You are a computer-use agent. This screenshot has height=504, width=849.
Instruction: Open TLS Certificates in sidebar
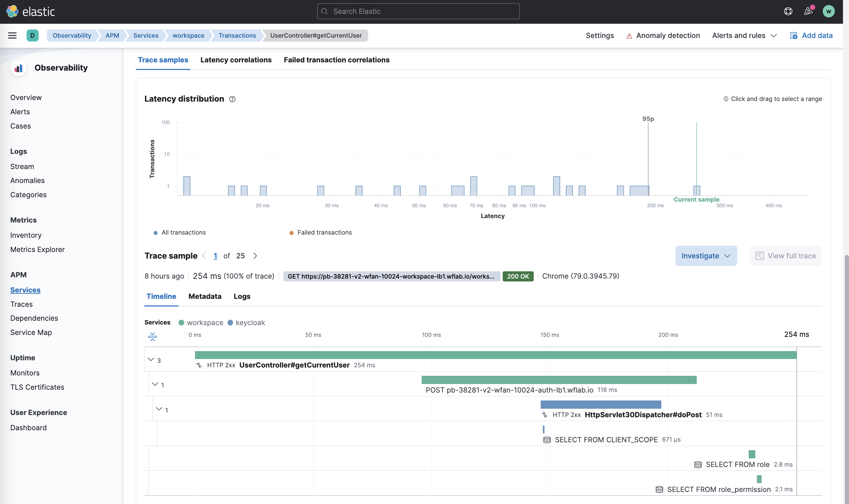(x=37, y=387)
